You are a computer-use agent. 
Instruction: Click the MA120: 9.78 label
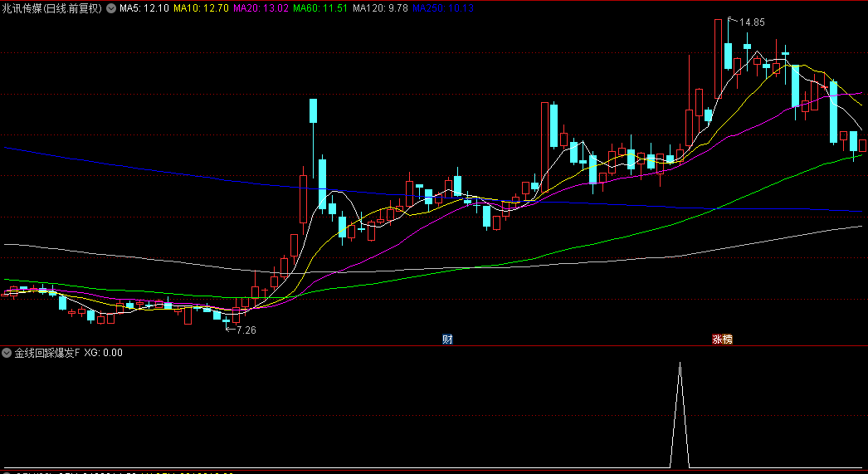pos(380,8)
